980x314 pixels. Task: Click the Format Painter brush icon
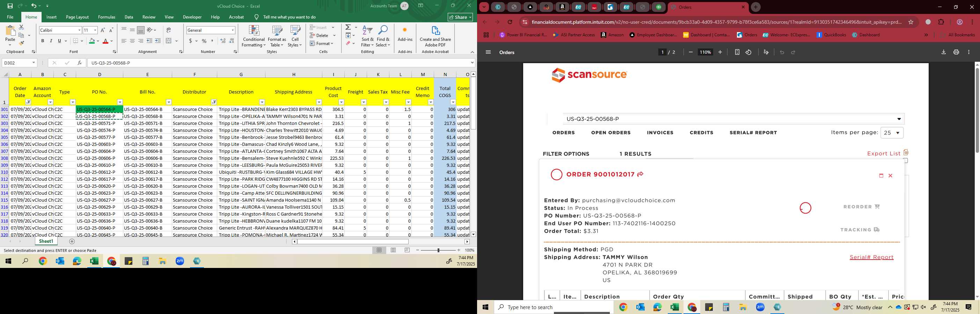point(21,43)
